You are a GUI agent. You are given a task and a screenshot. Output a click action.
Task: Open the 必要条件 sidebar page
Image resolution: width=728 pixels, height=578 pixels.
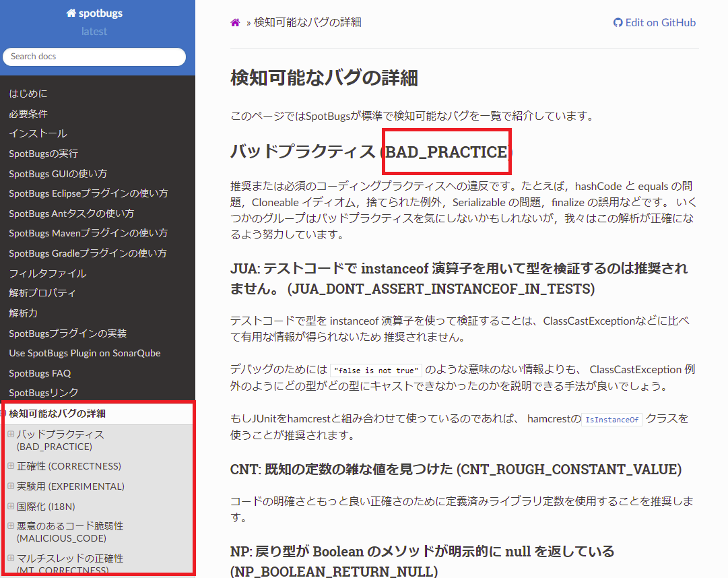pyautogui.click(x=28, y=114)
